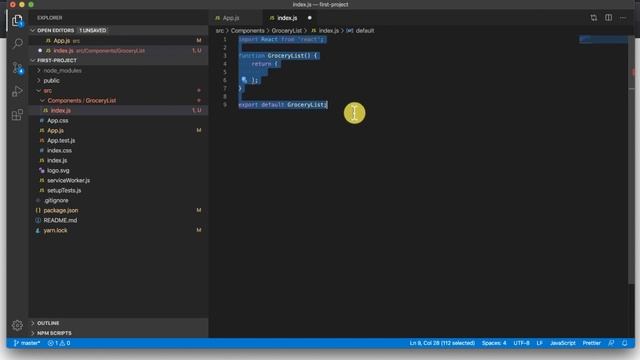Click Components in the breadcrumb path
Viewport: 640px width, 360px height.
click(x=247, y=31)
